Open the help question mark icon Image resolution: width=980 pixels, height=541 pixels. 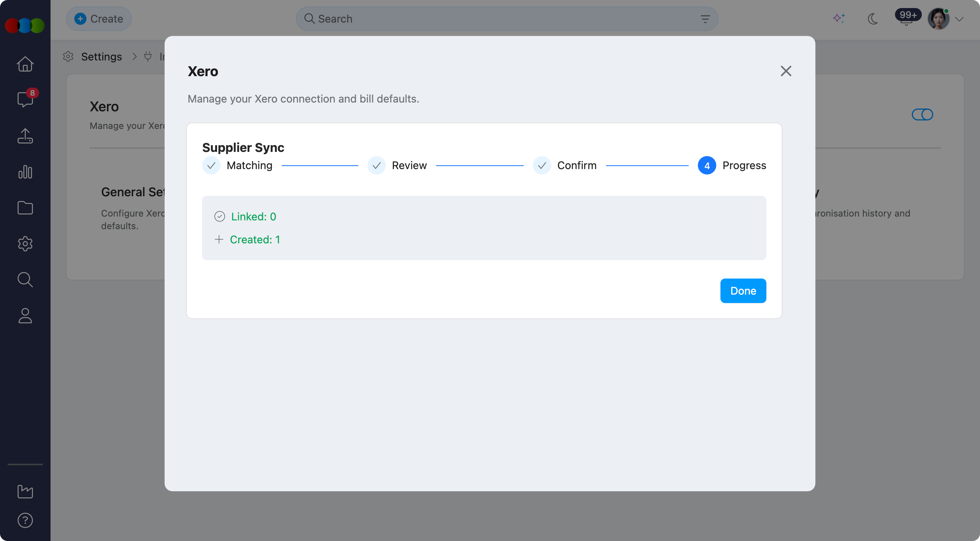click(x=25, y=520)
